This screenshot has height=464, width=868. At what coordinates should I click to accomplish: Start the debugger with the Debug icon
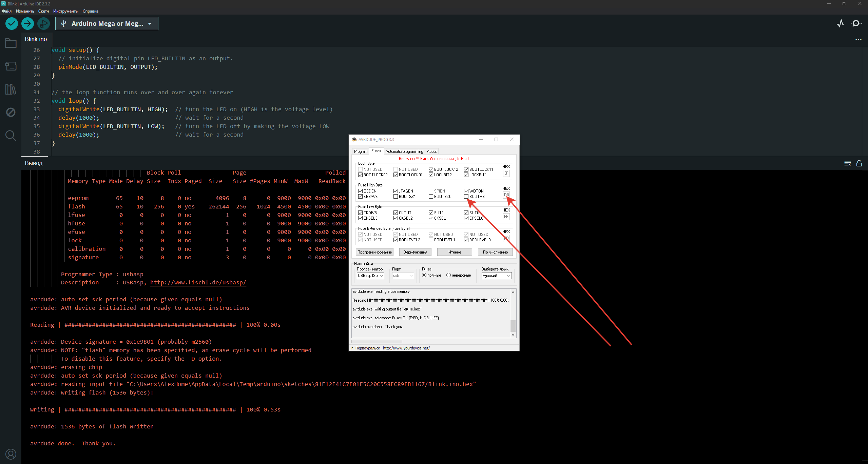click(x=43, y=23)
